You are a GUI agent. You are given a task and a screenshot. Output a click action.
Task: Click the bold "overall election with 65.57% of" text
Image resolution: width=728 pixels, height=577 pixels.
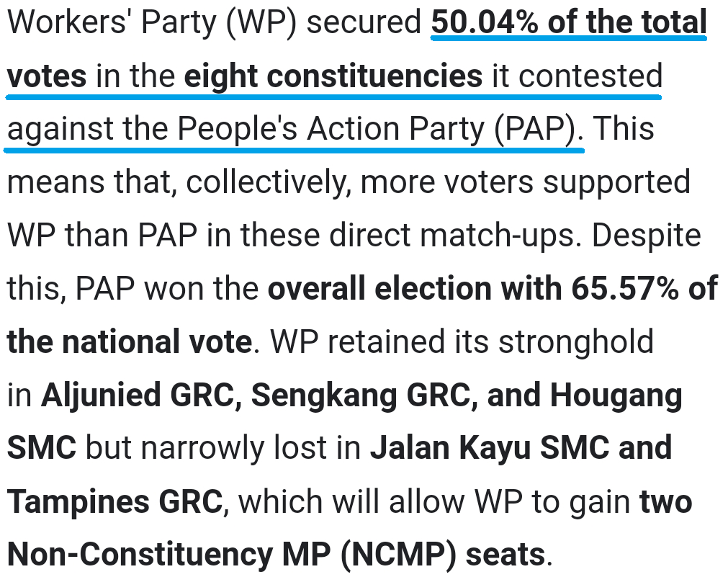pos(493,288)
